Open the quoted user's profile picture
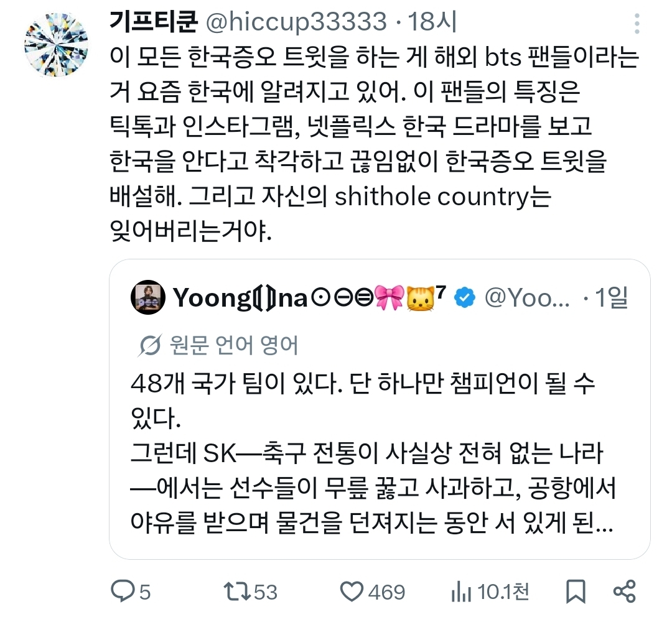 tap(148, 297)
